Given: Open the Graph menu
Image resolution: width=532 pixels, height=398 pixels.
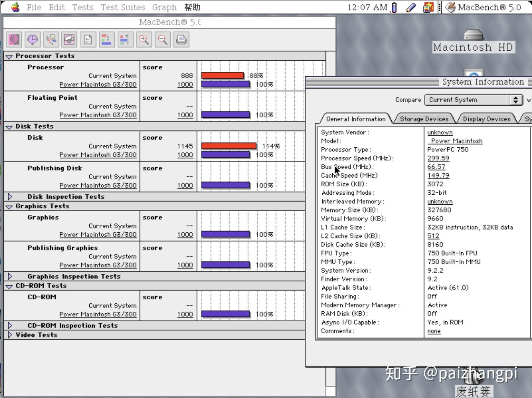Looking at the screenshot, I should click(x=164, y=7).
